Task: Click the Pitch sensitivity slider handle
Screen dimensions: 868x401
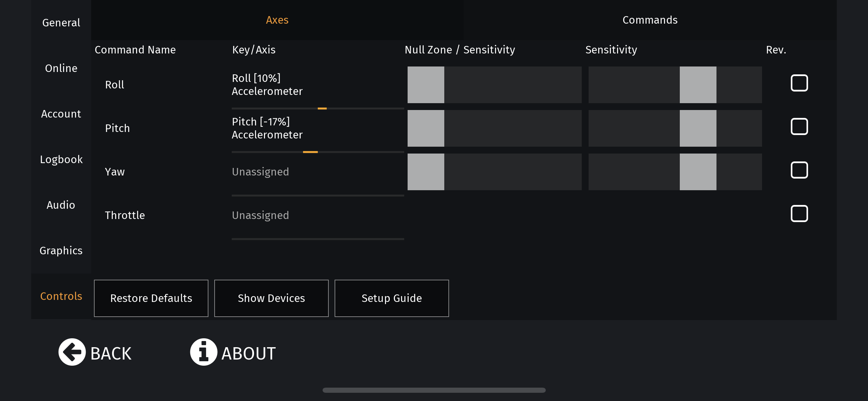Action: coord(698,129)
